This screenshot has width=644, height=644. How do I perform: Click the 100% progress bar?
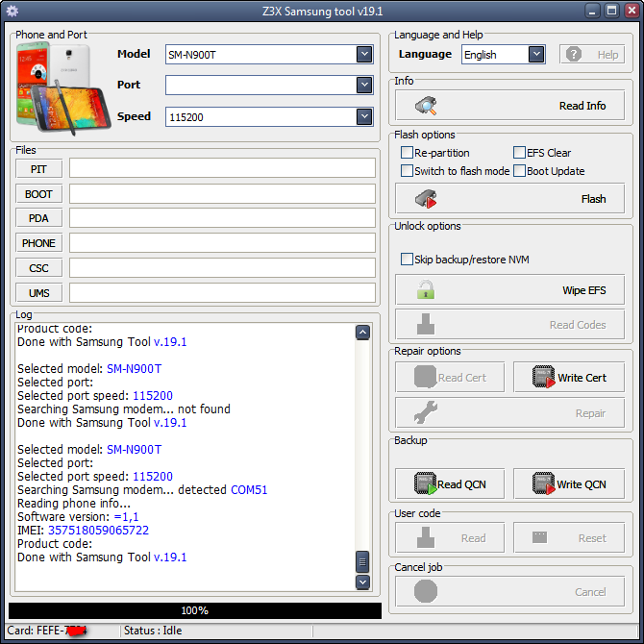[x=195, y=610]
